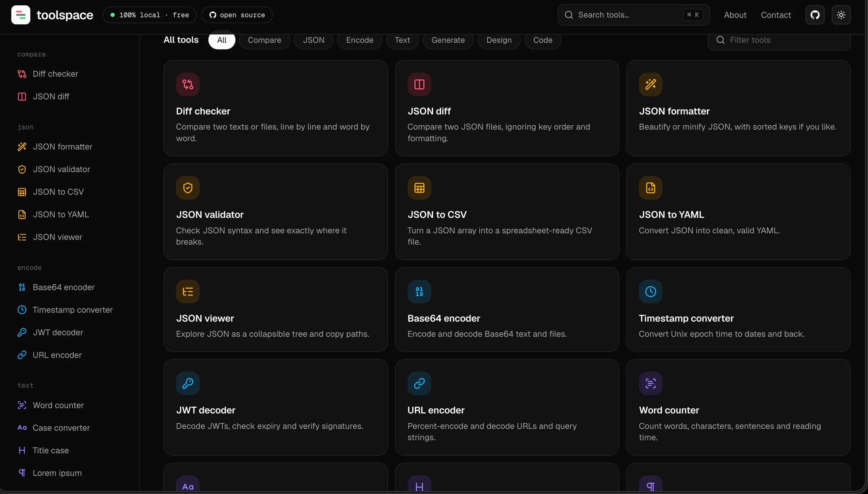The image size is (868, 494).
Task: Toggle the light/dark theme sun icon
Action: coord(841,15)
